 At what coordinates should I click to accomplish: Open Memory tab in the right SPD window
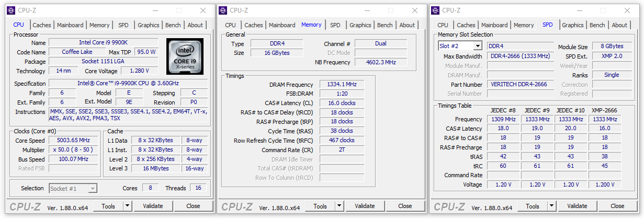[524, 25]
